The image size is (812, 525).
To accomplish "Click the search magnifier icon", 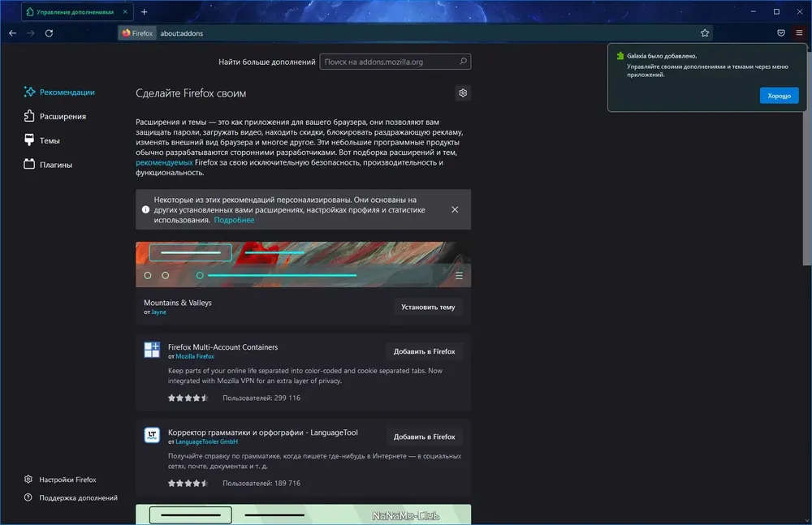I will coord(463,62).
